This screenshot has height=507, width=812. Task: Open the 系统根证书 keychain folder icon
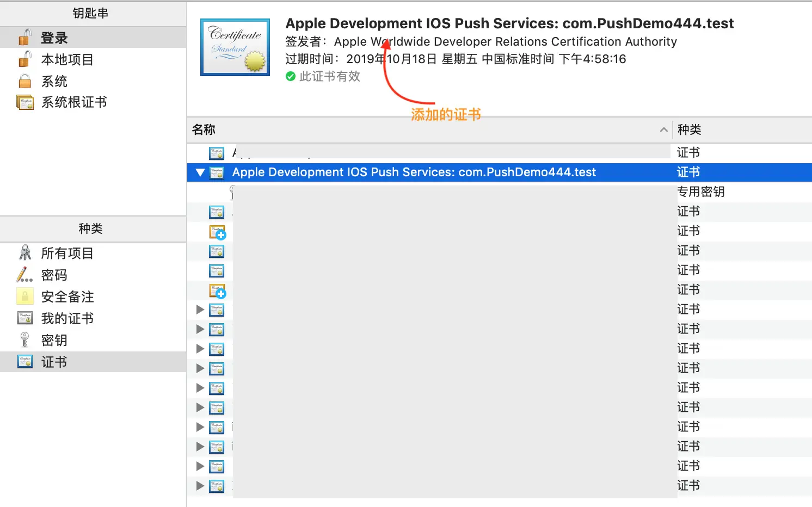tap(25, 102)
